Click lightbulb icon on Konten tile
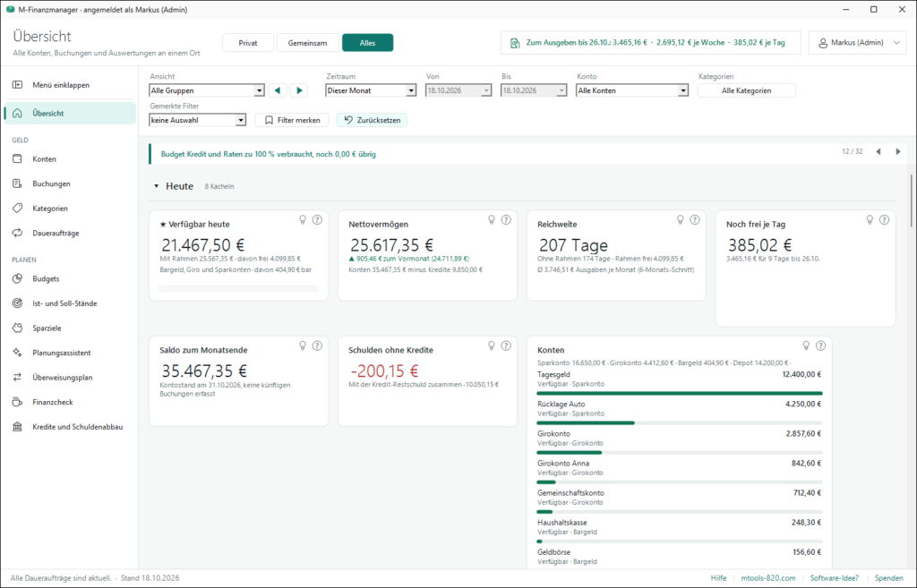Viewport: 917px width, 588px height. point(806,345)
